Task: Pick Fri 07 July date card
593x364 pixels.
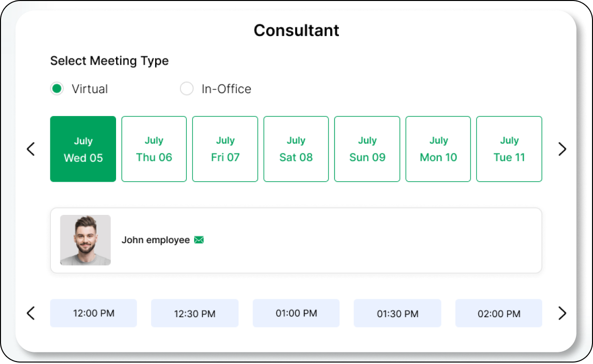Action: coord(225,149)
